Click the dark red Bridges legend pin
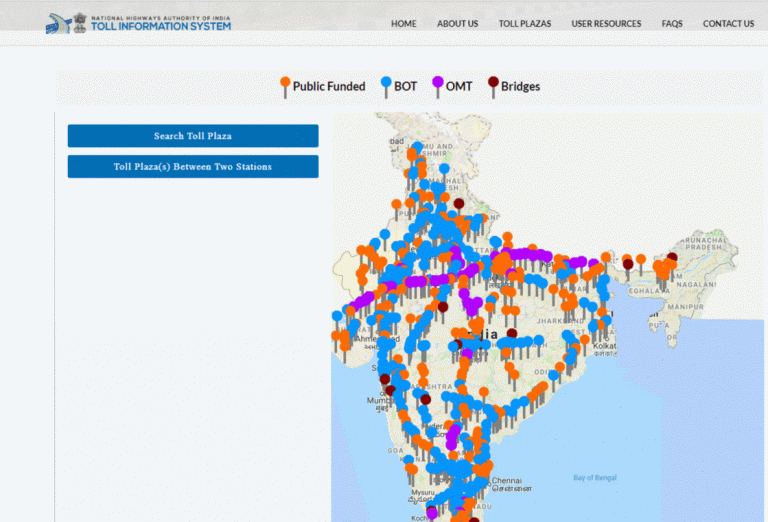Screen dimensions: 768x522 point(493,87)
